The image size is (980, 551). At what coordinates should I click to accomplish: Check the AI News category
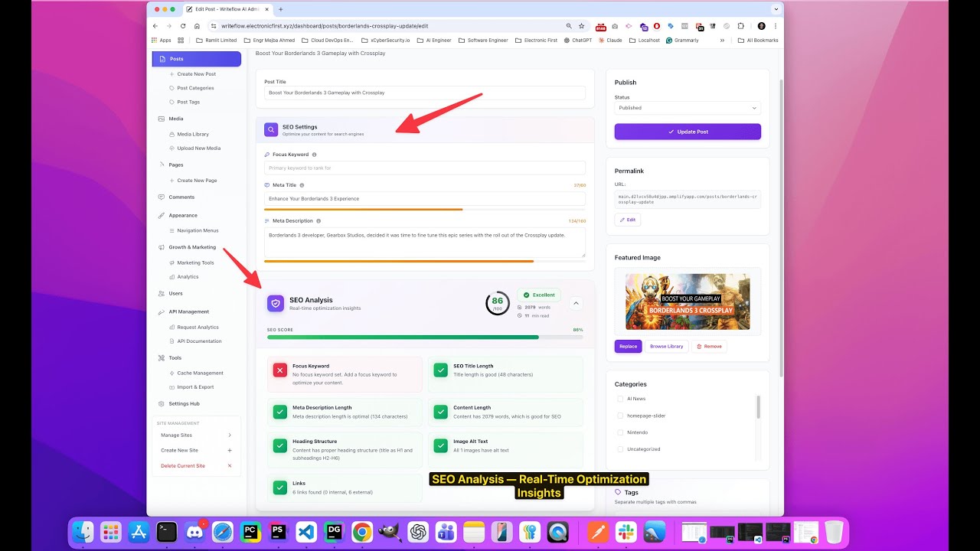(x=620, y=399)
